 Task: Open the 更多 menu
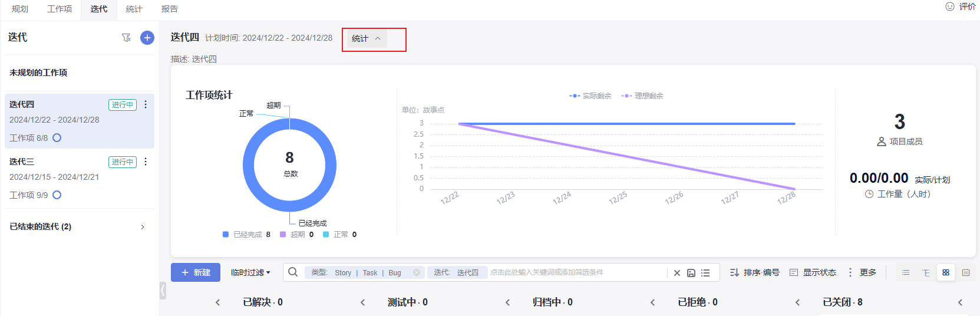pyautogui.click(x=862, y=272)
